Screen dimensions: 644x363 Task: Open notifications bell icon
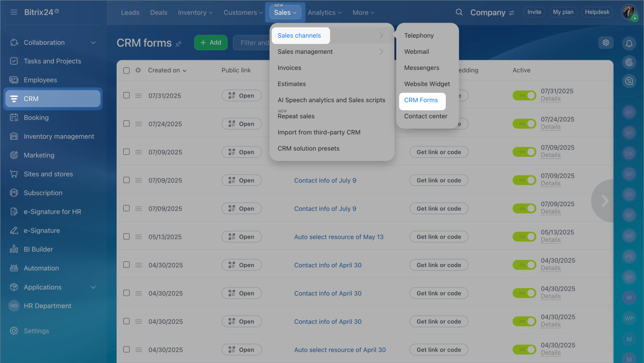click(x=628, y=43)
